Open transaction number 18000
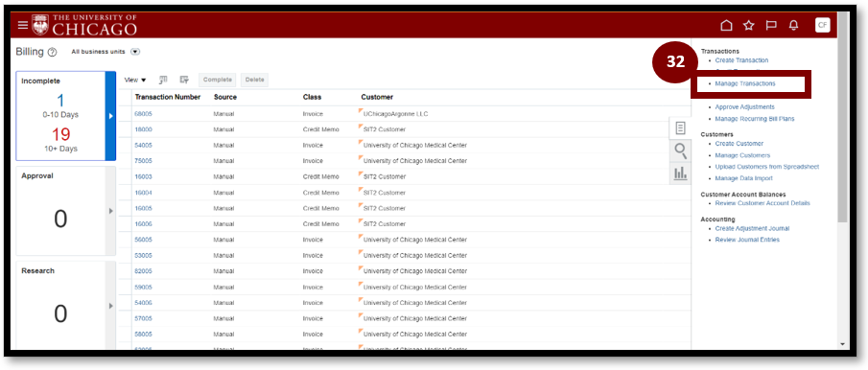868x370 pixels. pyautogui.click(x=143, y=129)
